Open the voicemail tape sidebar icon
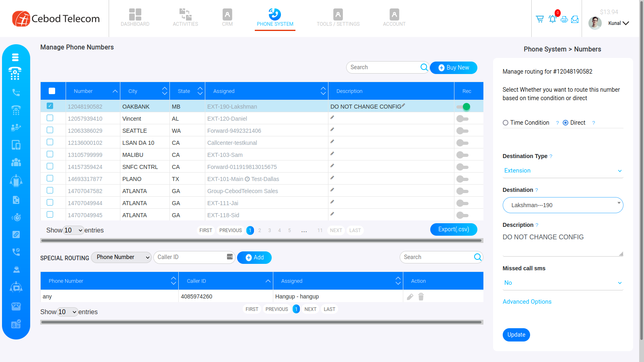 pos(16,306)
